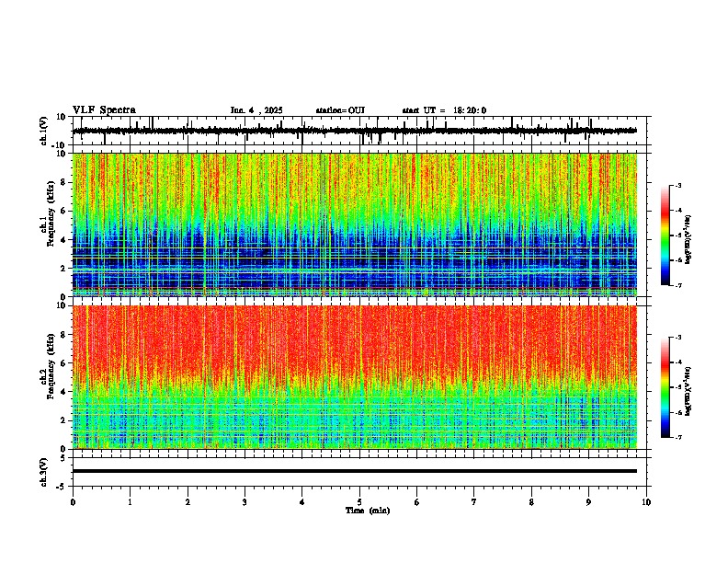The image size is (728, 563).
Task: Select the "start UT = 18:20:0" header text
Action: 444,110
